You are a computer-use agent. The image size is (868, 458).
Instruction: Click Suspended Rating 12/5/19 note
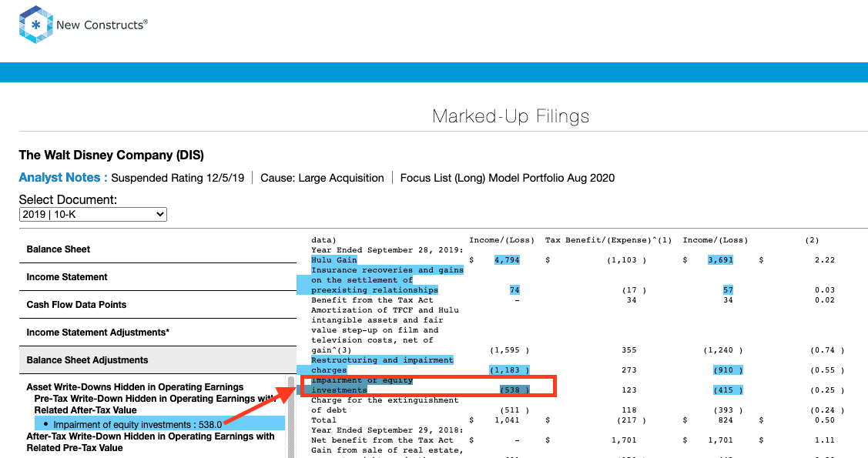[x=178, y=178]
